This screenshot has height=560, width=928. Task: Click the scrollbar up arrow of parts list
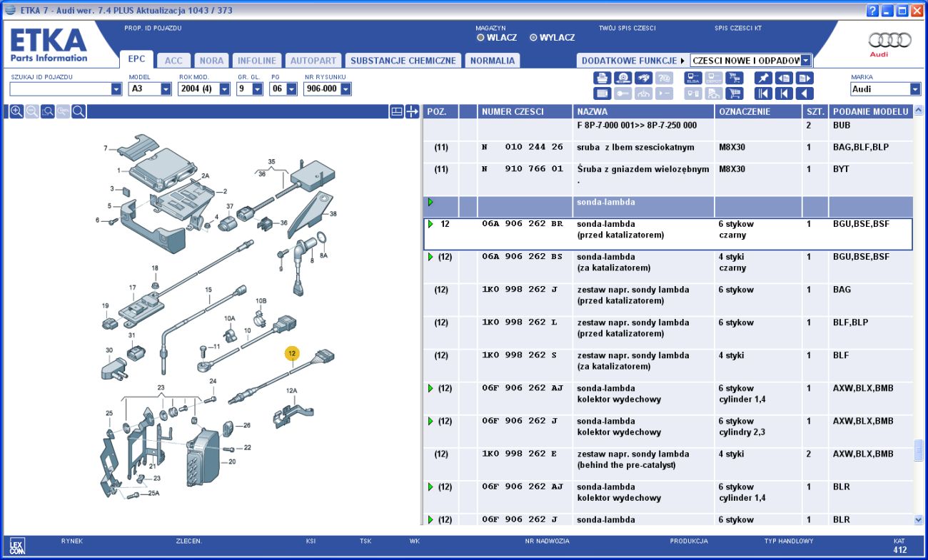(919, 111)
